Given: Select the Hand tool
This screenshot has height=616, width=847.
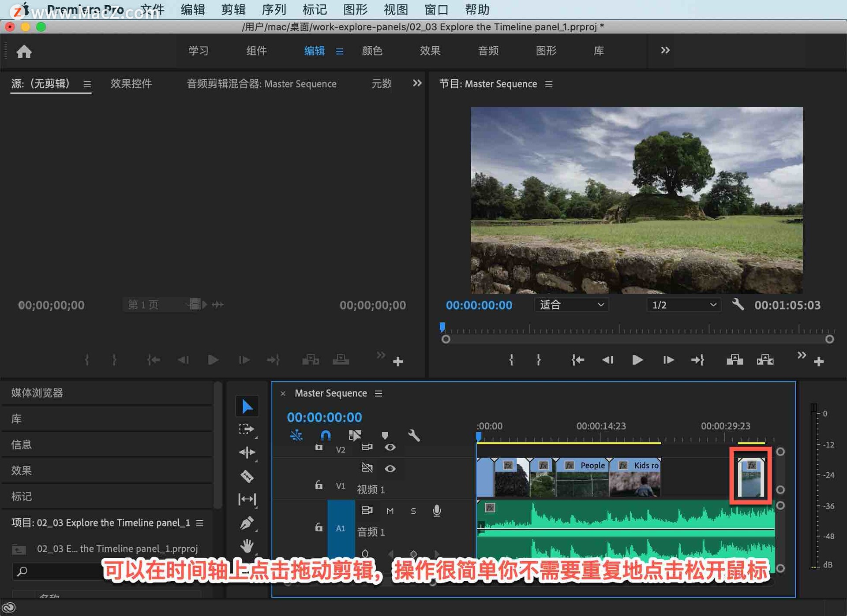Looking at the screenshot, I should click(247, 546).
